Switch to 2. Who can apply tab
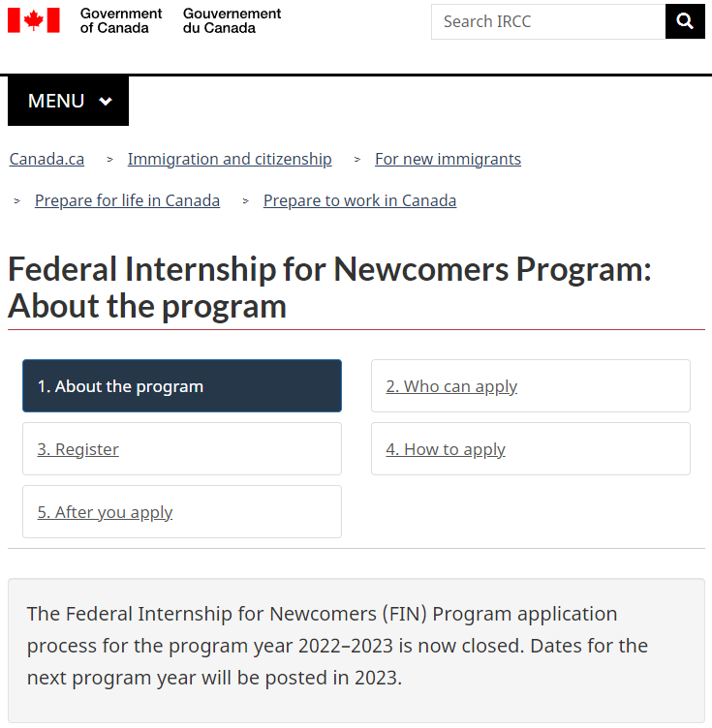 pos(531,386)
